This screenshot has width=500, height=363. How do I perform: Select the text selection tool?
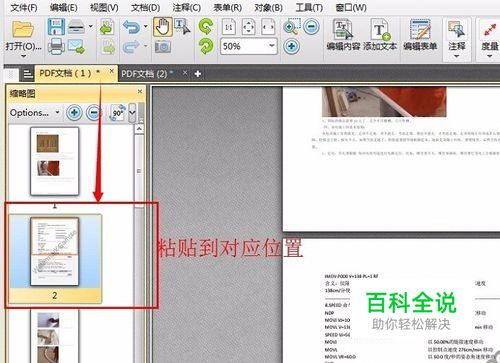(182, 27)
